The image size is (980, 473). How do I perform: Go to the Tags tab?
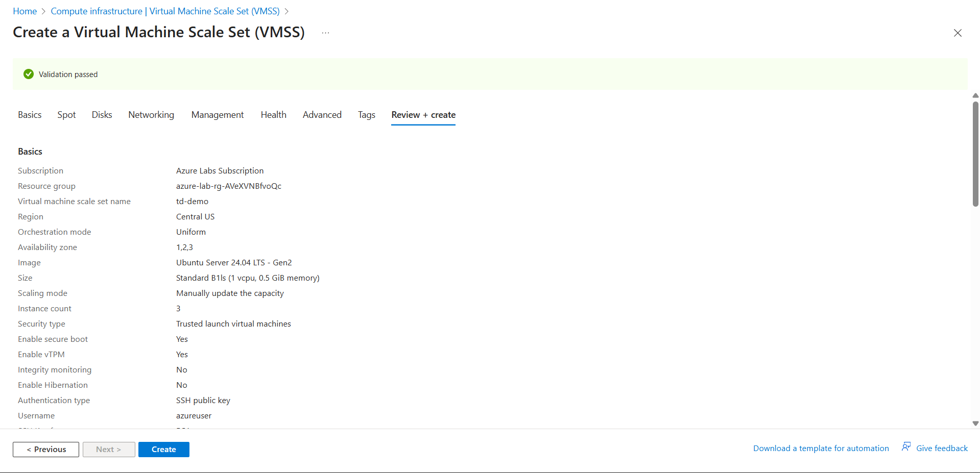(x=366, y=115)
